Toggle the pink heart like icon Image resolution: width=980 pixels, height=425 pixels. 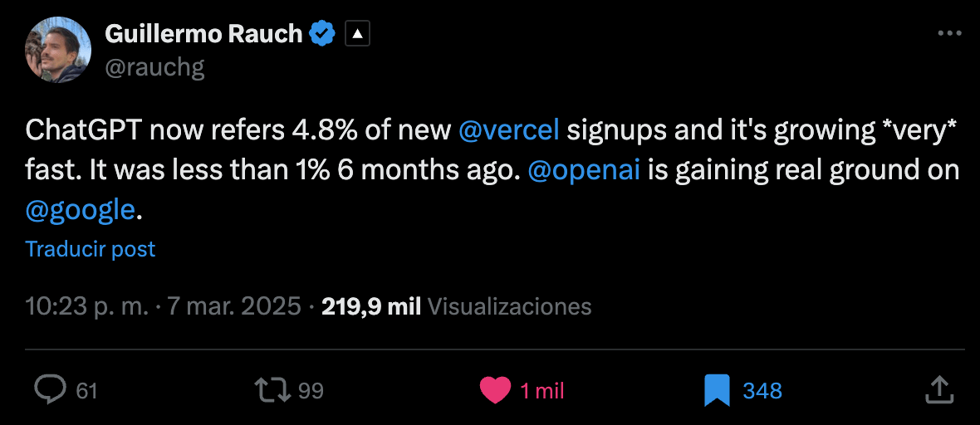click(496, 390)
